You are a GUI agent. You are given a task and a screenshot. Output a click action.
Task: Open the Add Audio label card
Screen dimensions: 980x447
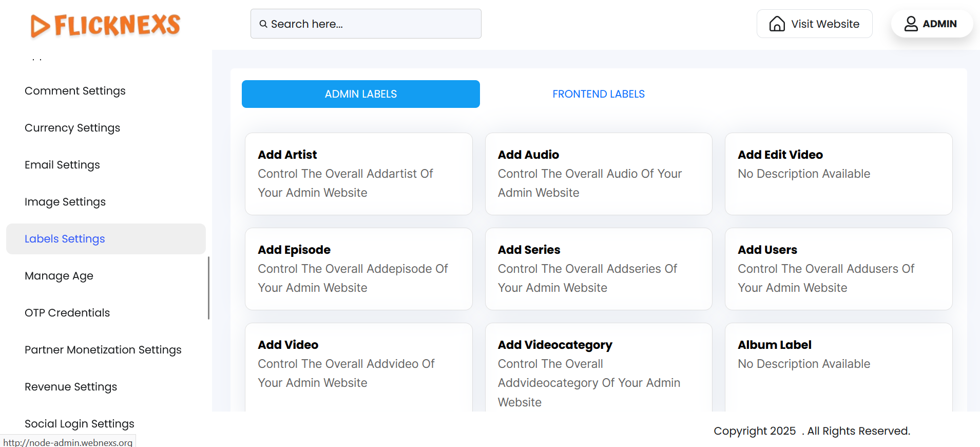pyautogui.click(x=598, y=174)
